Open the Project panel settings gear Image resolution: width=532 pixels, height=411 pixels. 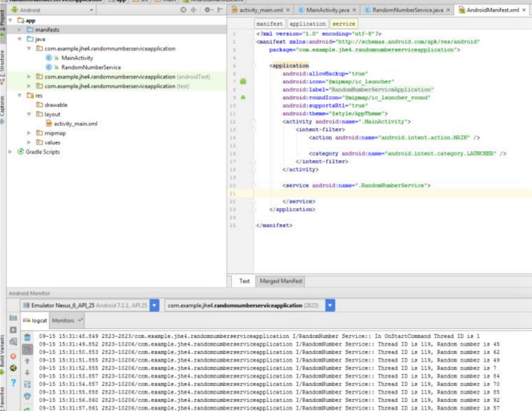(208, 9)
